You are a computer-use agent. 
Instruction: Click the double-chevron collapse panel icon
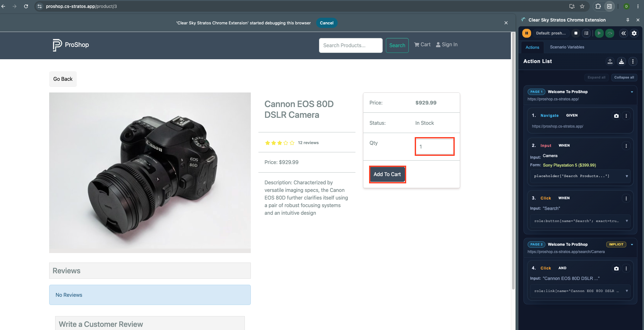coord(623,33)
